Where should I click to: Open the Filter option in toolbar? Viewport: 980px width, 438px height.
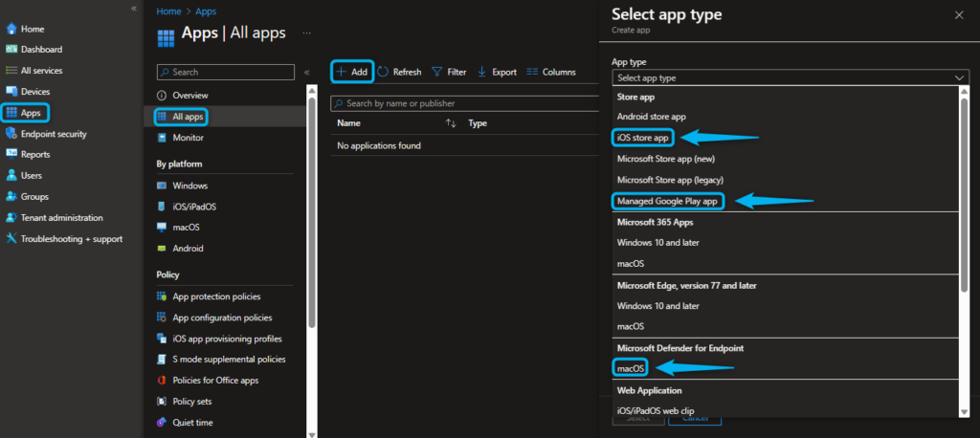pos(450,72)
